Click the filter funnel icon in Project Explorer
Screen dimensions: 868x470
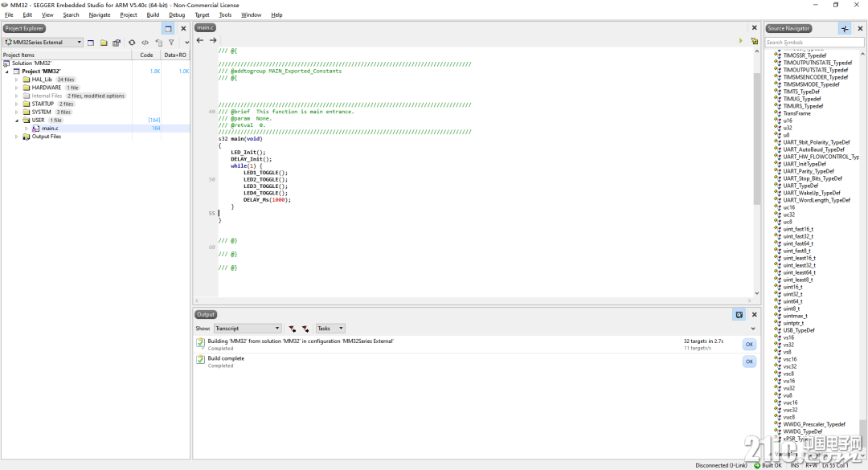click(172, 43)
